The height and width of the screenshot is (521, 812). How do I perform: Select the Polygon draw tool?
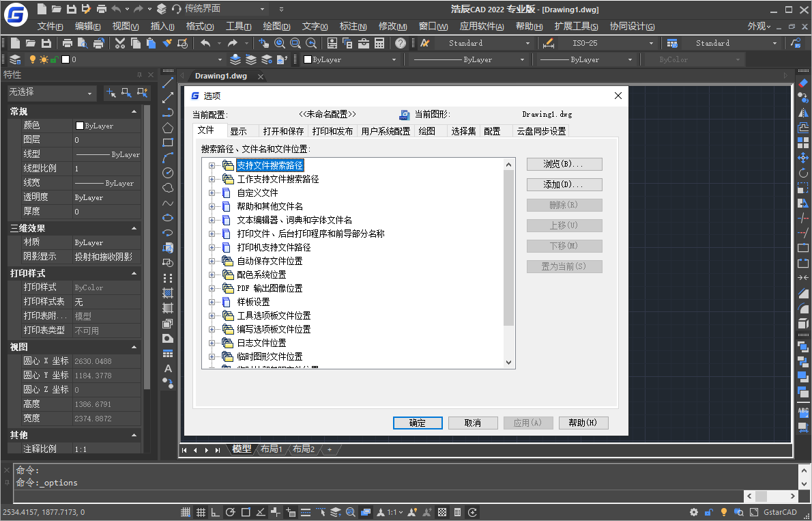tap(168, 128)
